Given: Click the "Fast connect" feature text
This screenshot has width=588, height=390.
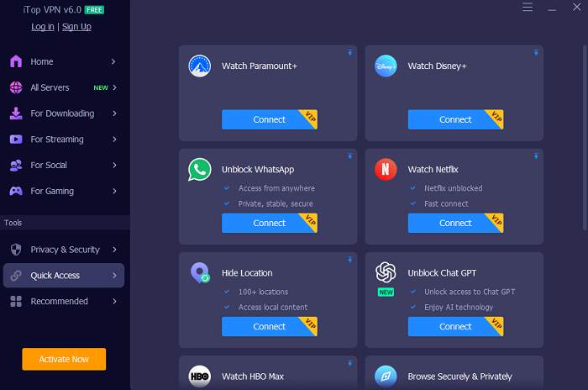Looking at the screenshot, I should click(446, 203).
